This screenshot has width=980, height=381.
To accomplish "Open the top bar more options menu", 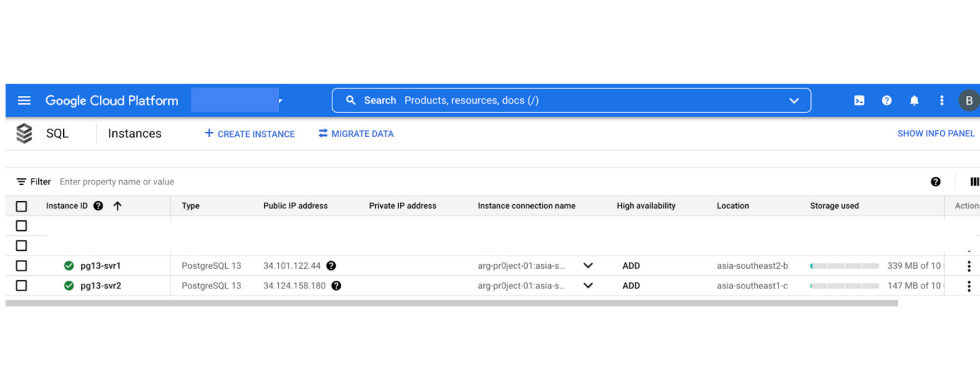I will pyautogui.click(x=941, y=100).
